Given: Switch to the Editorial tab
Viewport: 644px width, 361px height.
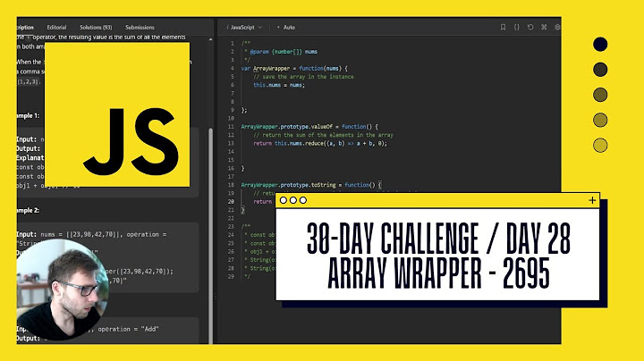Looking at the screenshot, I should pos(56,27).
